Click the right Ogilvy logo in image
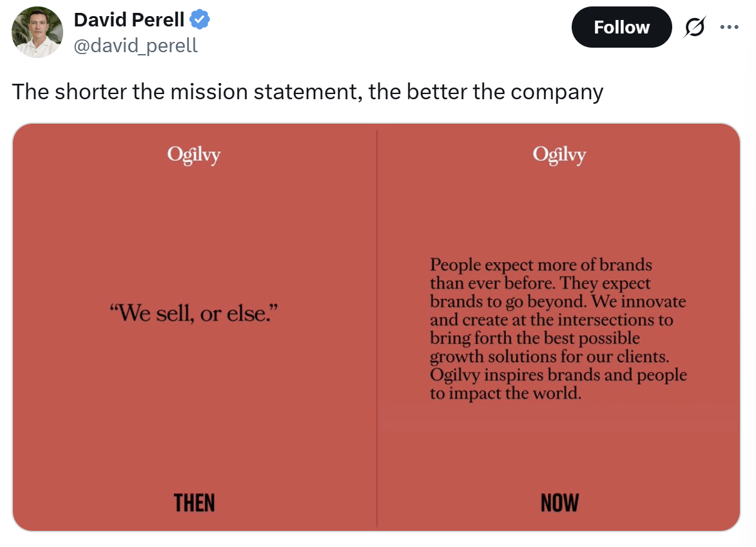 tap(559, 155)
